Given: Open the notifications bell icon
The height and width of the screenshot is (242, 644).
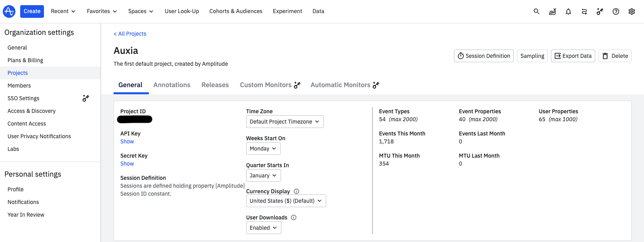Looking at the screenshot, I should pyautogui.click(x=568, y=11).
